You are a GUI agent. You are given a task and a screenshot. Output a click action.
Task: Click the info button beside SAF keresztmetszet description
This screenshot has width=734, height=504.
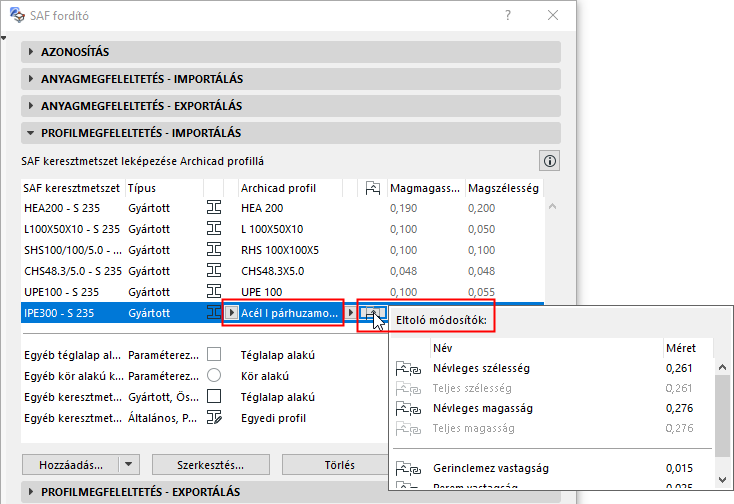[550, 161]
